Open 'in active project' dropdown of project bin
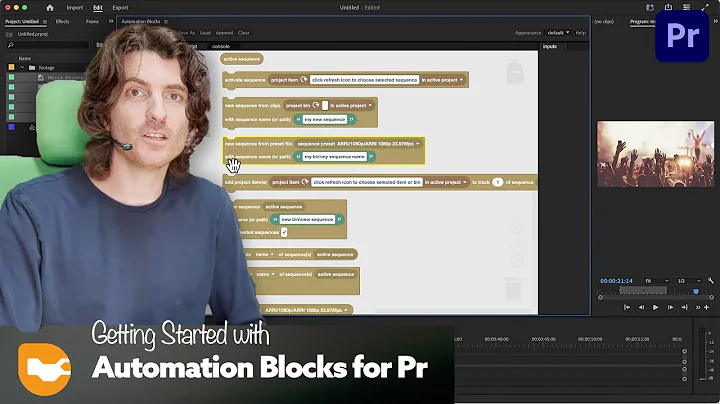The image size is (720, 404). click(351, 106)
